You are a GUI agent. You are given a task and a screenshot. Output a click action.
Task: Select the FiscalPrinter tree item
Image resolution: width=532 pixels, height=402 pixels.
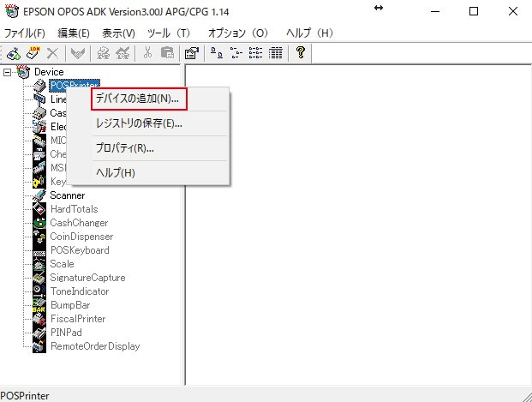click(x=78, y=319)
